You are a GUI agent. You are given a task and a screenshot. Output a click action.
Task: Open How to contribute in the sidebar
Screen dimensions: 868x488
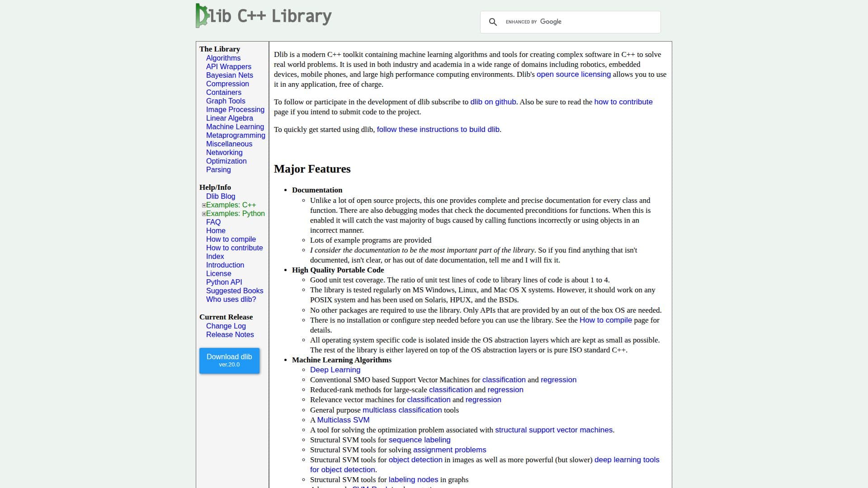[x=234, y=248]
